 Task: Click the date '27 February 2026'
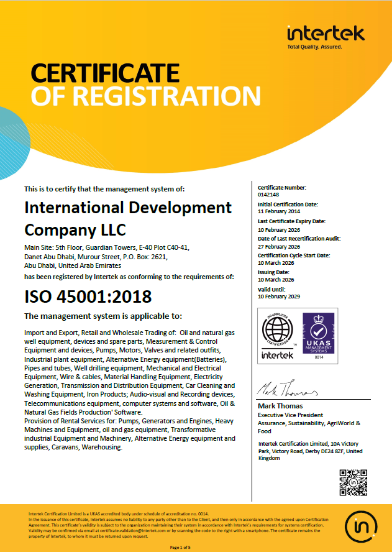(x=279, y=246)
